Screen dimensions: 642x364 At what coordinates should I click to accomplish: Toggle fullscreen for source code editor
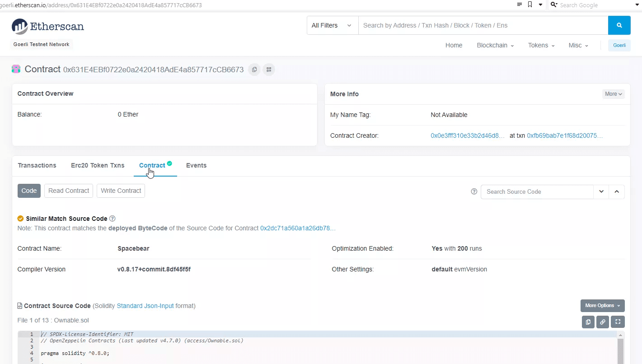618,322
